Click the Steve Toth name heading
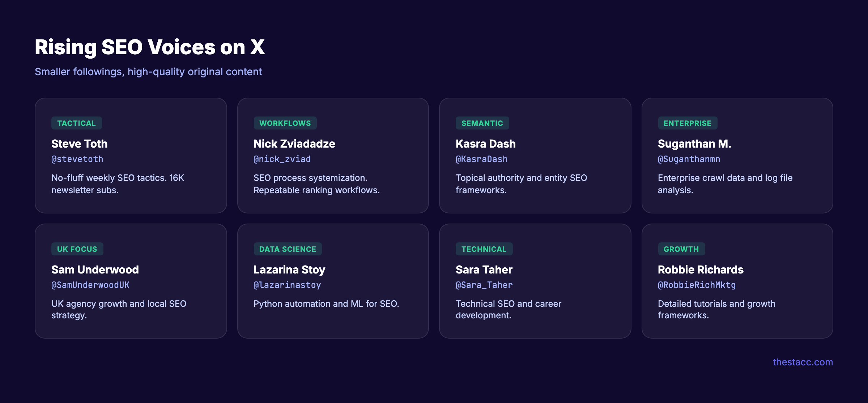868x403 pixels. (79, 144)
